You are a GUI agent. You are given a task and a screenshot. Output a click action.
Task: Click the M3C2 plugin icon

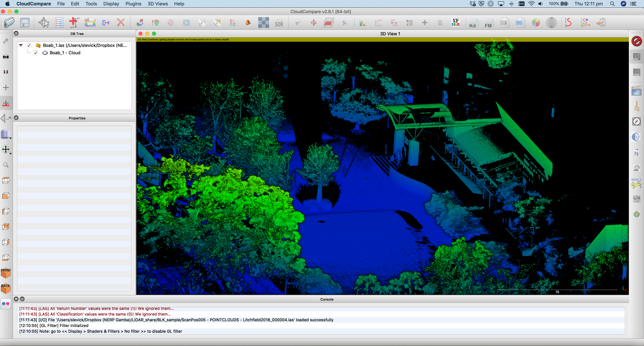pos(636,183)
